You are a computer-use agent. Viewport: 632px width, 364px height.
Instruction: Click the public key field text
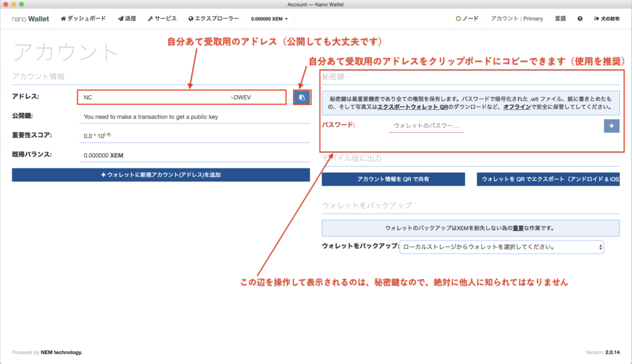[151, 117]
